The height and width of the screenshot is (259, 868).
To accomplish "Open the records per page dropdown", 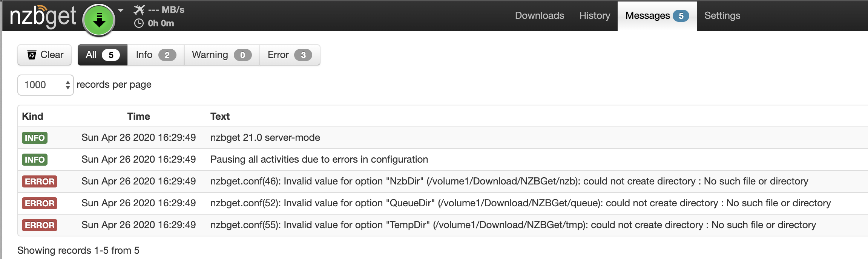I will [45, 85].
